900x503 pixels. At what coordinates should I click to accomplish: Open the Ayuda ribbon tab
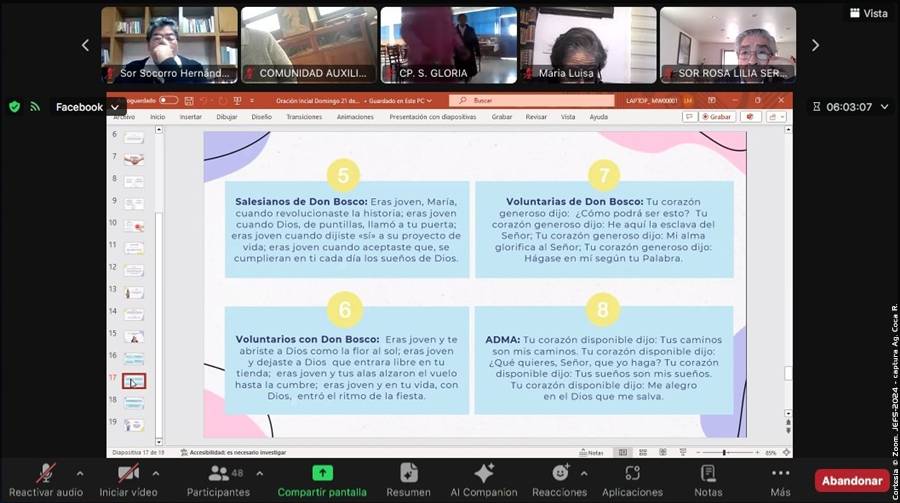[598, 117]
